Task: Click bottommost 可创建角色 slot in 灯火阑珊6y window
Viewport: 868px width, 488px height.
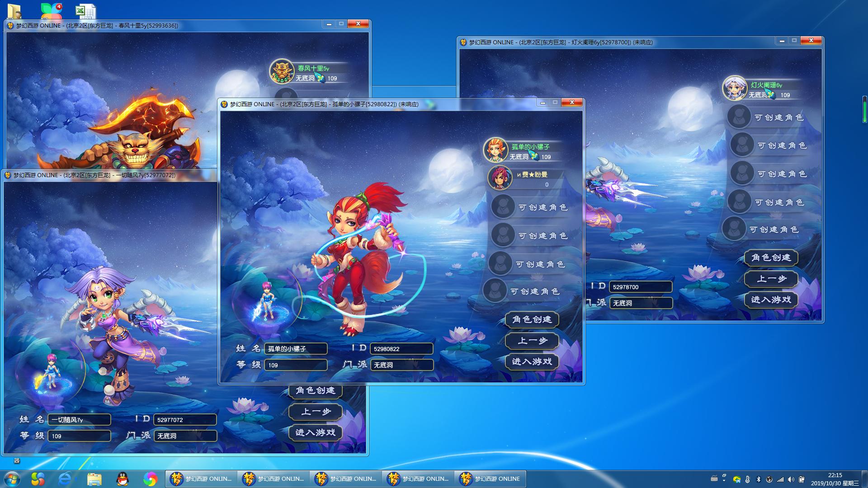Action: 761,229
